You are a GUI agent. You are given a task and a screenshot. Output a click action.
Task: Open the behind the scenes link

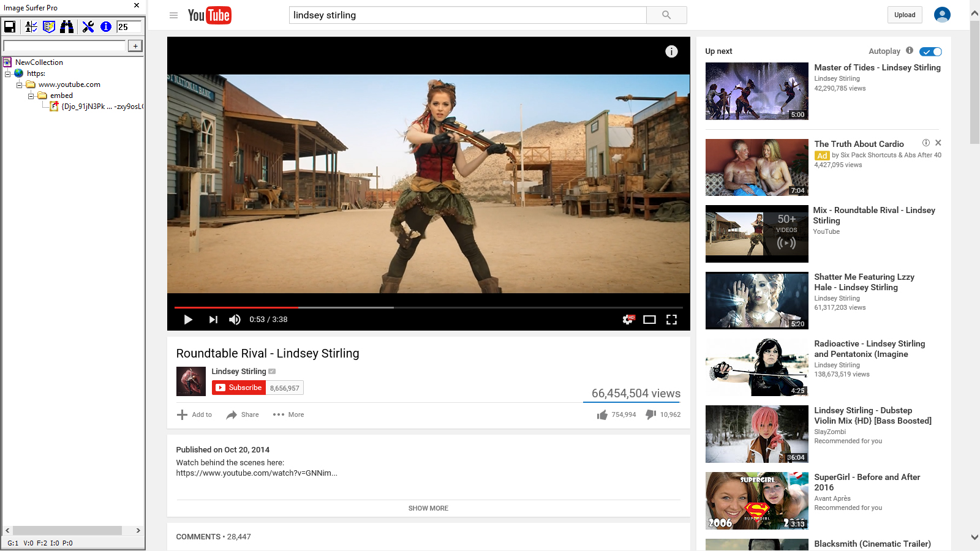(257, 473)
